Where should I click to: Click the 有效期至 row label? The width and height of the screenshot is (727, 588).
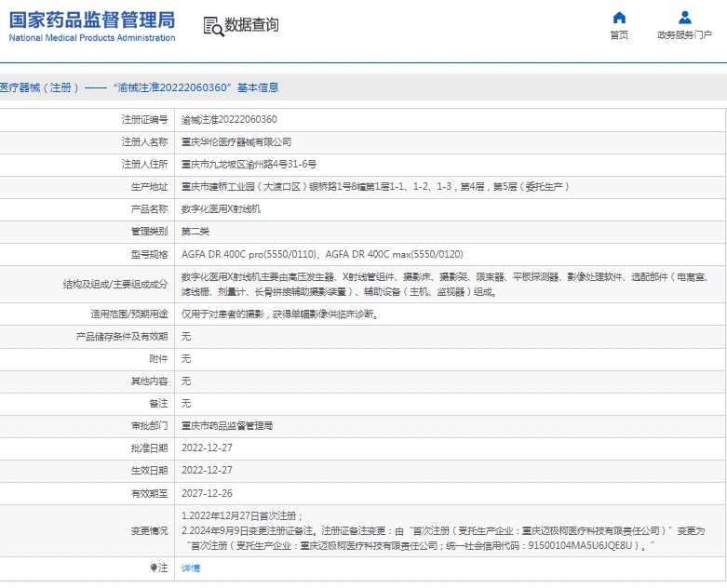click(x=149, y=493)
